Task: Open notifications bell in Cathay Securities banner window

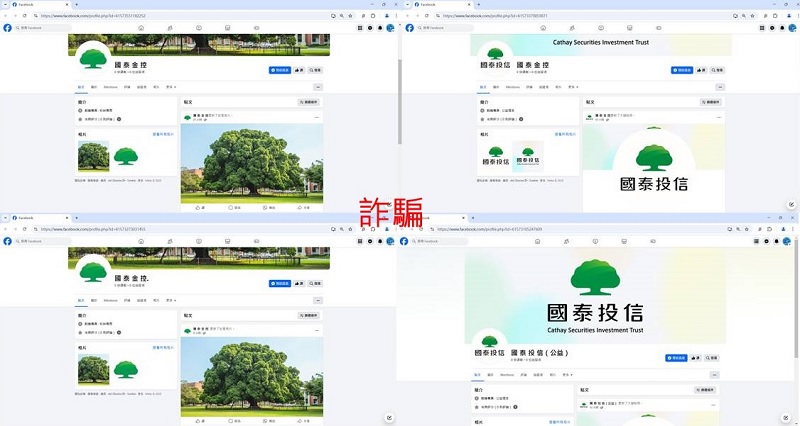Action: coord(782,28)
